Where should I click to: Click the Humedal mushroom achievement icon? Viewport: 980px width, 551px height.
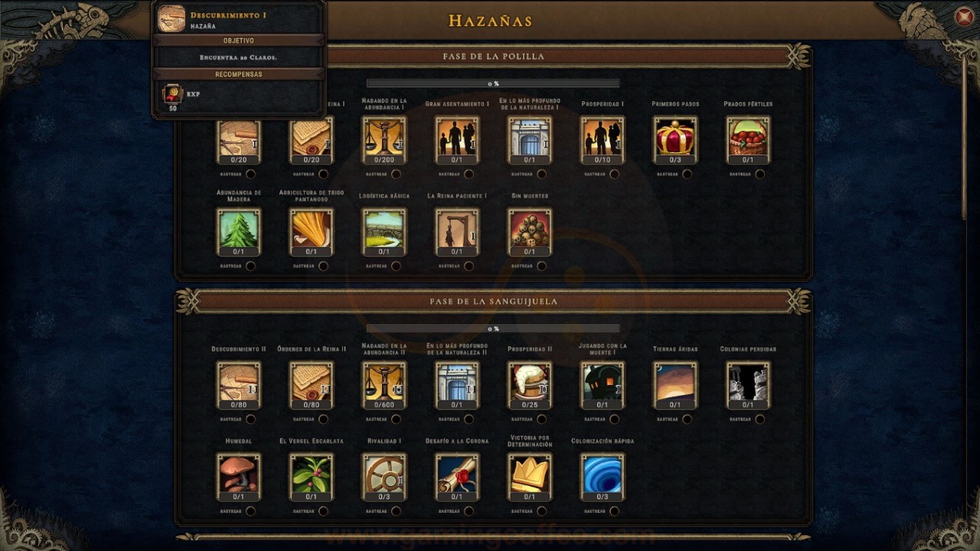pos(239,477)
